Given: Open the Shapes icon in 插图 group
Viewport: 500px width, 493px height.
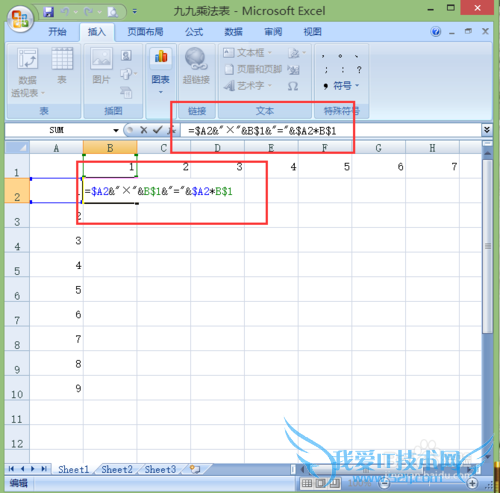Looking at the screenshot, I should click(127, 74).
